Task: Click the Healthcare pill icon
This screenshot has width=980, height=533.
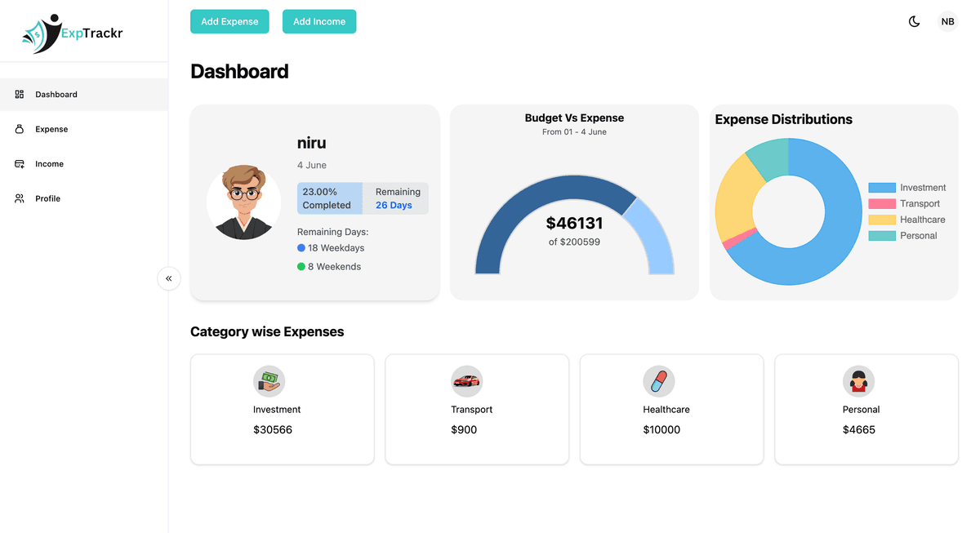Action: pos(659,381)
